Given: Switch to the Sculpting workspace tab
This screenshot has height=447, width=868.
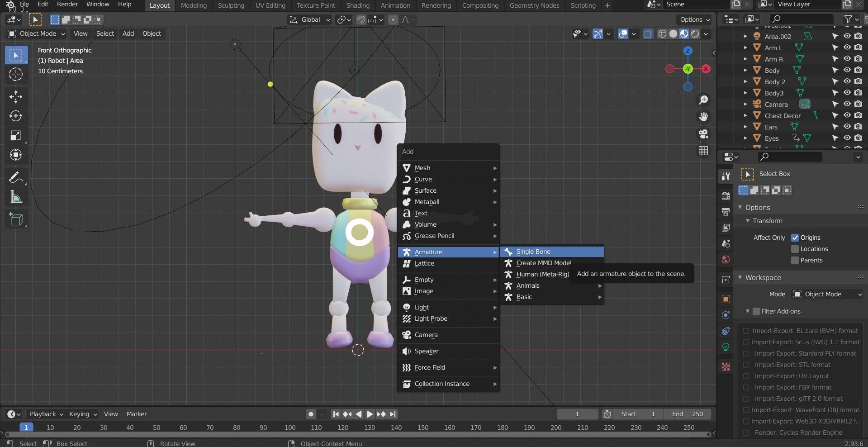Looking at the screenshot, I should 231,5.
